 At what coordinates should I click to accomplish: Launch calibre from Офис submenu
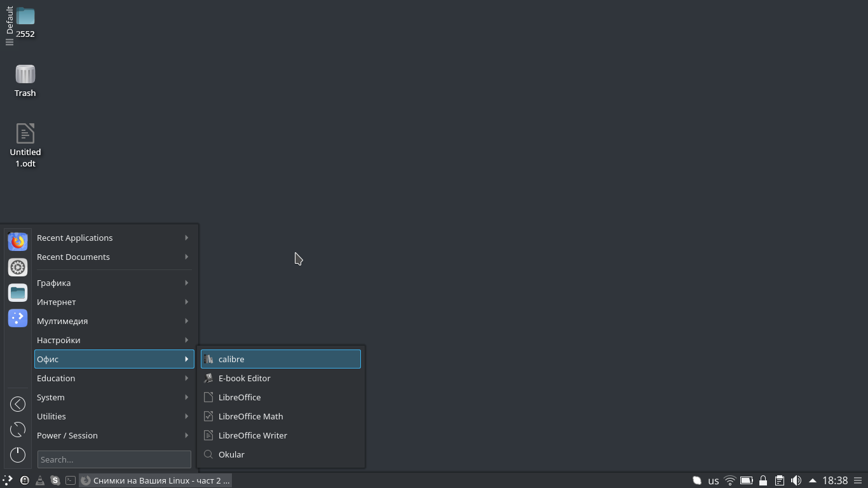pyautogui.click(x=281, y=359)
